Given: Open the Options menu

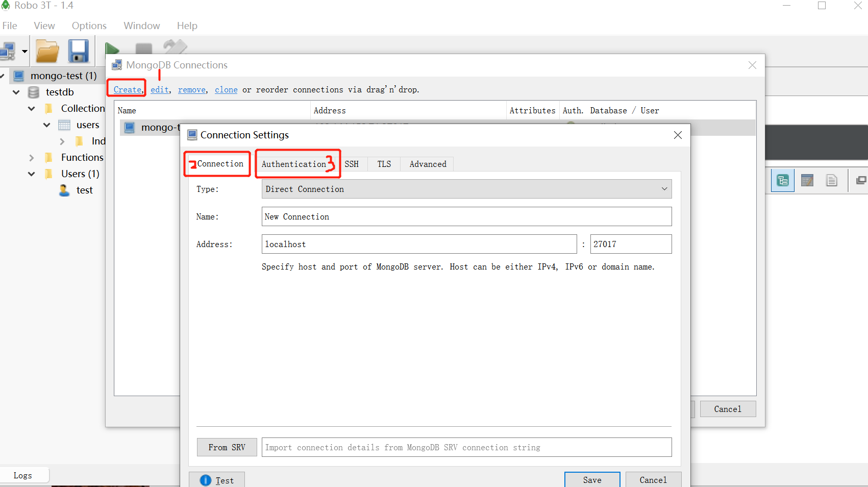Looking at the screenshot, I should click(89, 26).
